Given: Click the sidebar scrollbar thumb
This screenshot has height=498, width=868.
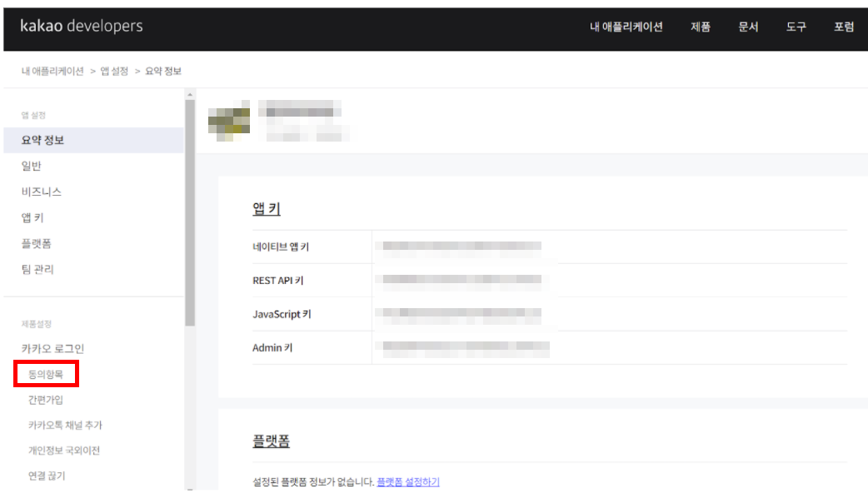Looking at the screenshot, I should point(190,213).
